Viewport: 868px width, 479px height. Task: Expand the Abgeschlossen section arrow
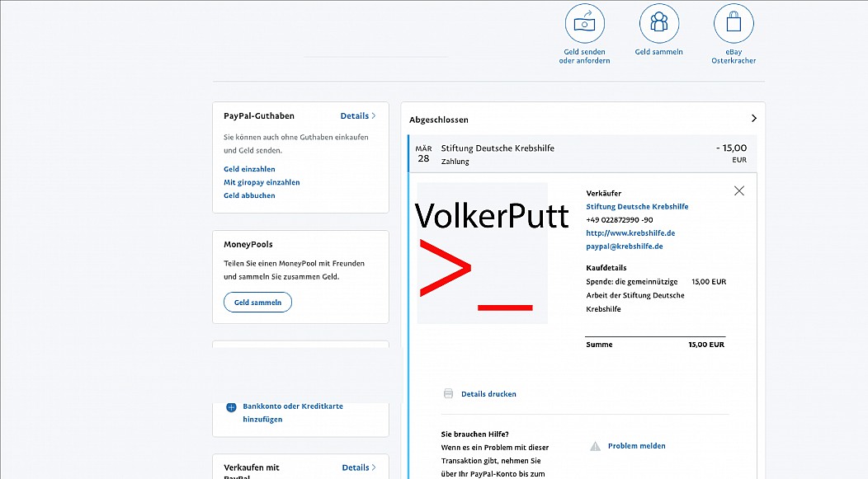[753, 119]
